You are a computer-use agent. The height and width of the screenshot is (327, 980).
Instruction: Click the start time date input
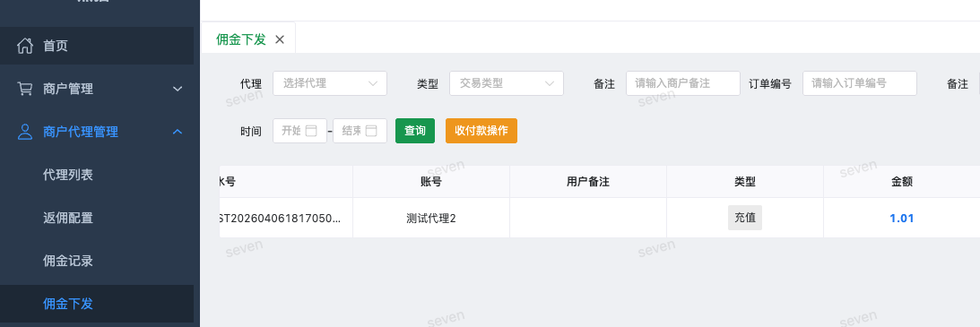point(300,131)
